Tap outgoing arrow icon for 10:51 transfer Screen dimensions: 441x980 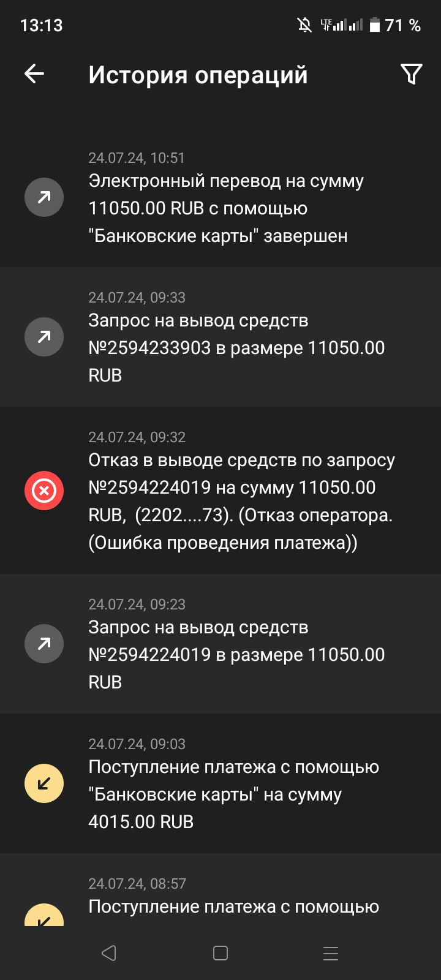[x=44, y=197]
